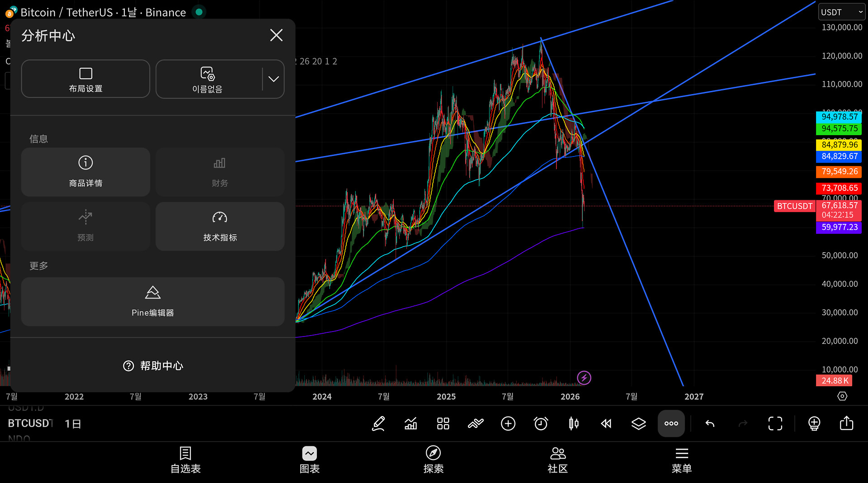868x483 pixels.
Task: Create an alert with the clock icon
Action: (x=541, y=424)
